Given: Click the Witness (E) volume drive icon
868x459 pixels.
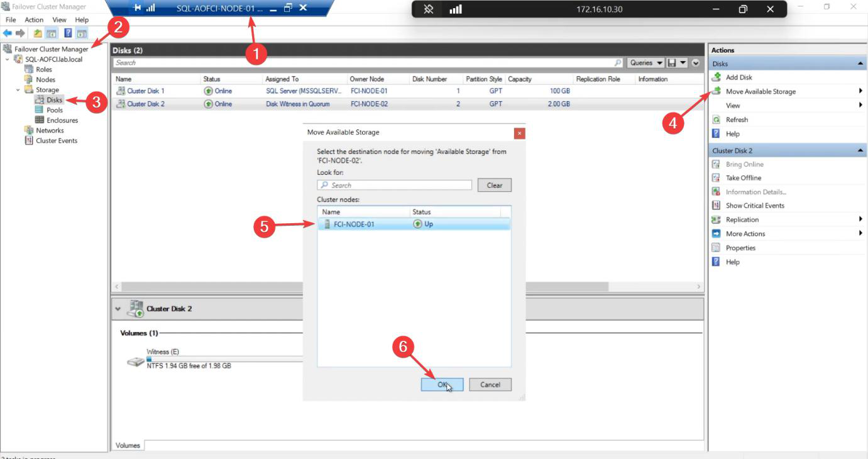Looking at the screenshot, I should pos(136,362).
